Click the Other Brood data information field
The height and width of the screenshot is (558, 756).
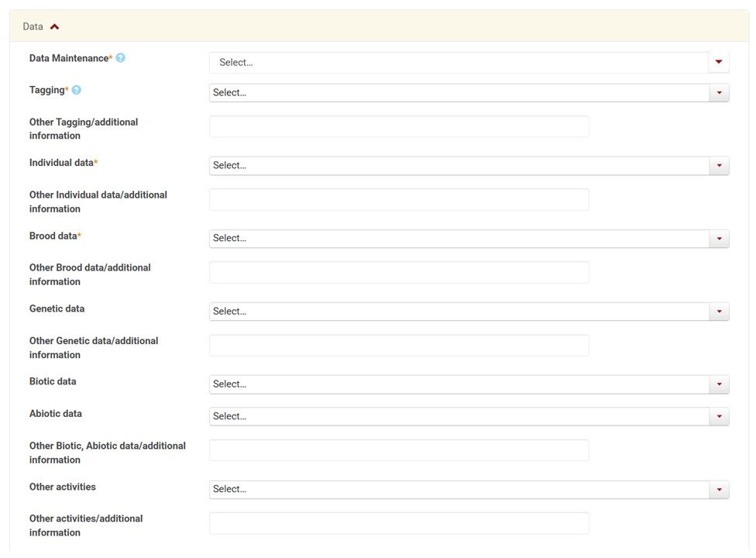coord(399,273)
